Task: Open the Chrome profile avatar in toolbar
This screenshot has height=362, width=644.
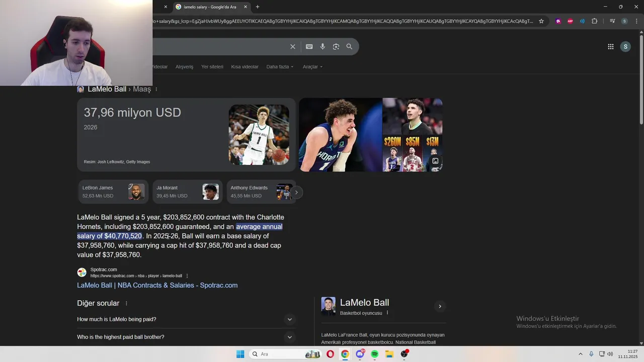Action: (x=624, y=21)
